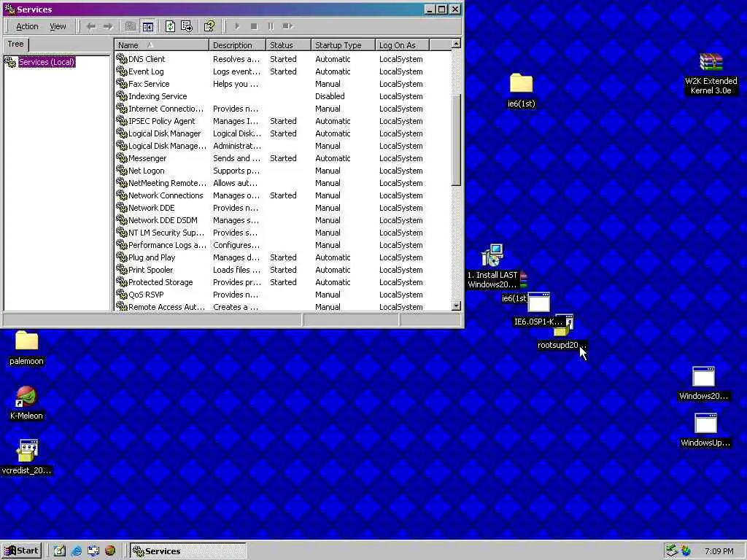This screenshot has width=747, height=560.
Task: Click the network tray icon
Action: tap(672, 551)
